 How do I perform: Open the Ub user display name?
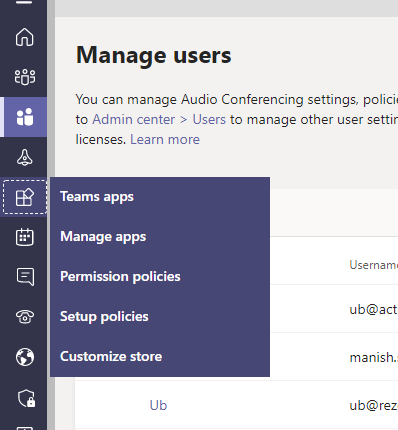pos(158,405)
